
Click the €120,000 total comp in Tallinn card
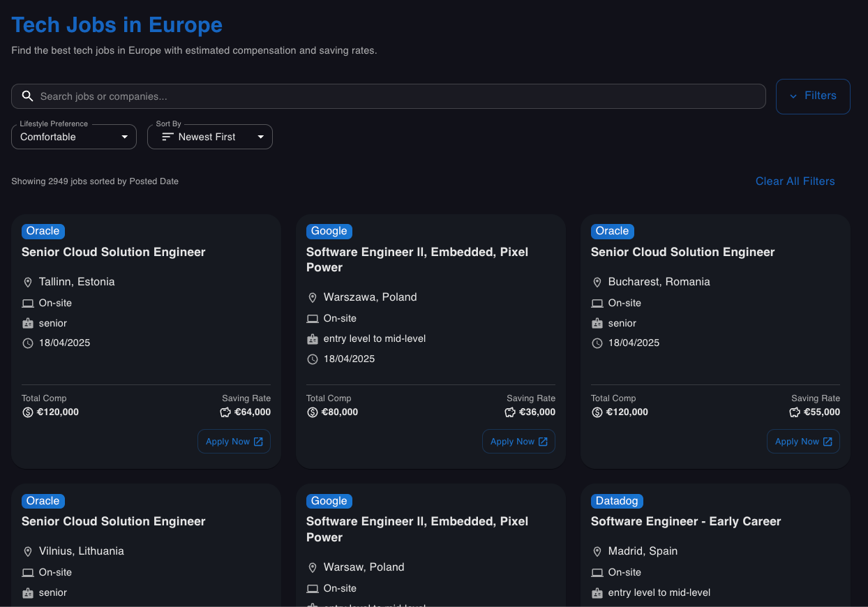click(x=58, y=412)
